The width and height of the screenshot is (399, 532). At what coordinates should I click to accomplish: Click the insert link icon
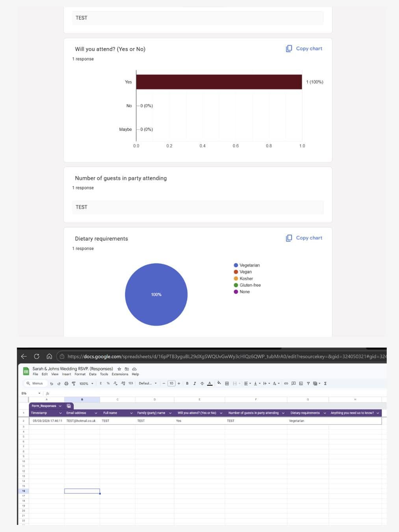(286, 383)
